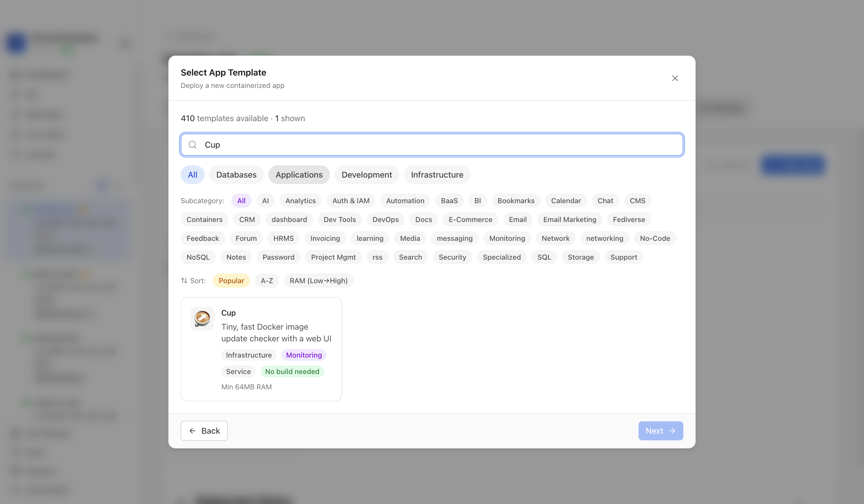
Task: Filter by CMS subcategory
Action: pyautogui.click(x=637, y=201)
